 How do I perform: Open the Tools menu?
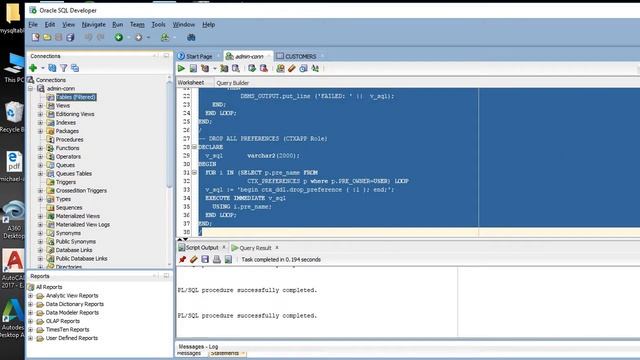(158, 24)
